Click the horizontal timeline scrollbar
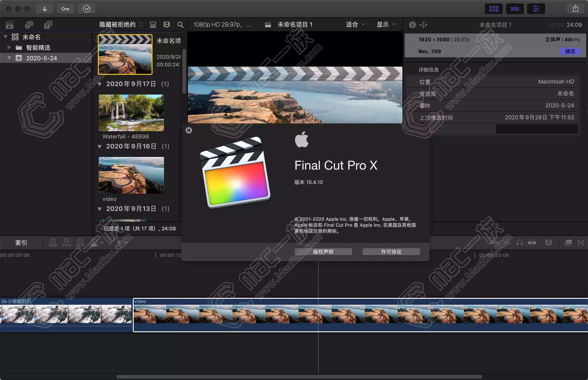This screenshot has height=380, width=588. [299, 377]
